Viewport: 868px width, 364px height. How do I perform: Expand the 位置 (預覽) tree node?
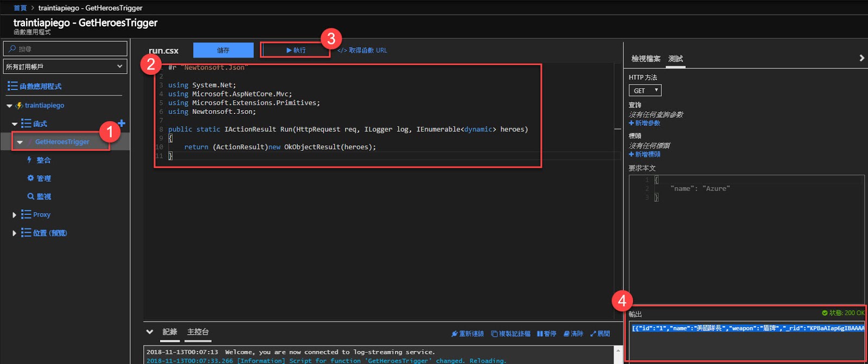(14, 233)
